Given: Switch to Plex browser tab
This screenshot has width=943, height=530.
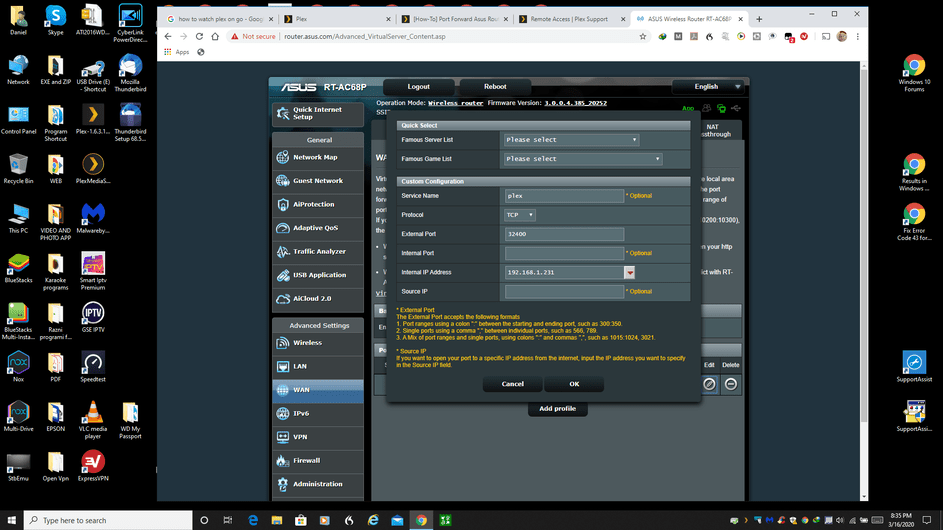Looking at the screenshot, I should tap(337, 19).
